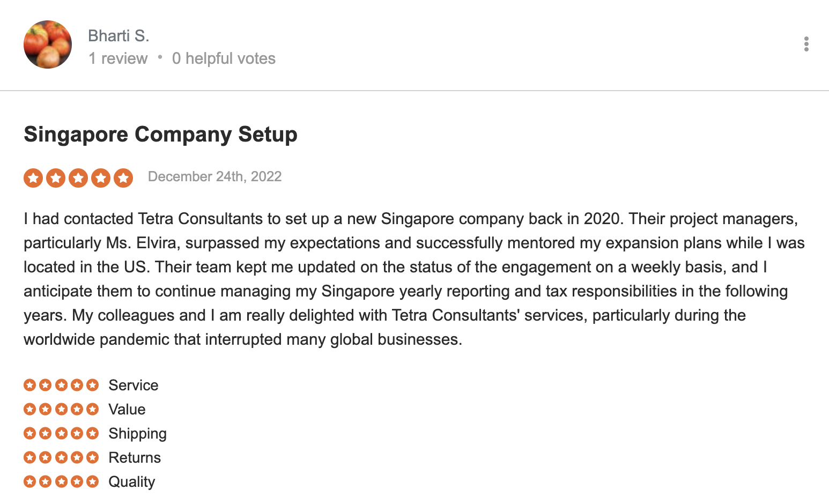
Task: Click a star icon beside Value
Action: click(x=61, y=409)
